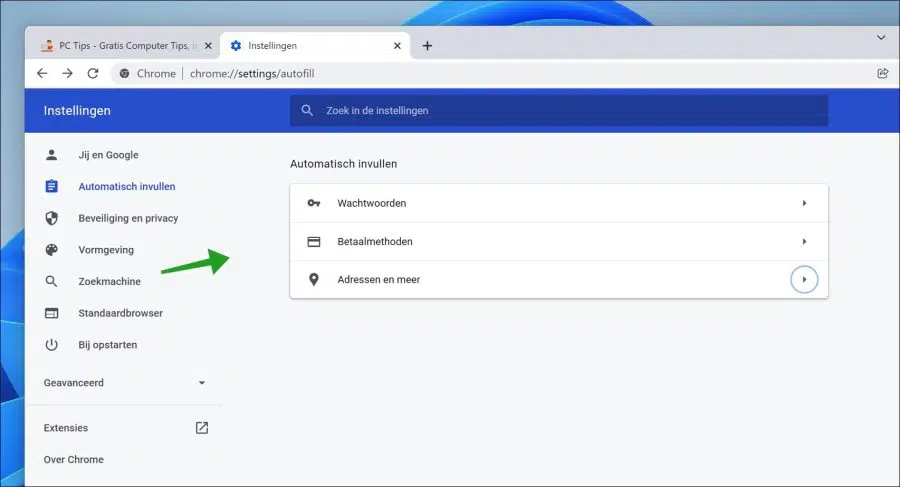Close the Instellingen tab
This screenshot has width=900, height=487.
pos(397,46)
